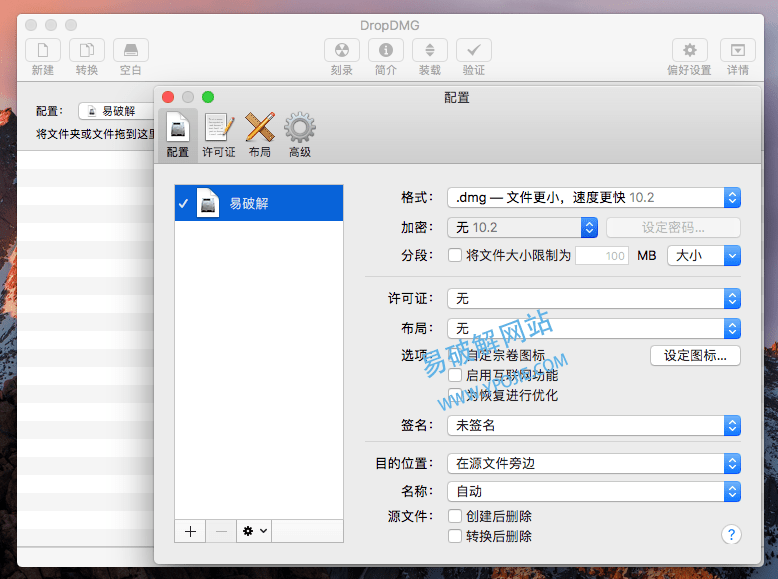The image size is (778, 579).
Task: Click the segment size field showing 100
Action: [x=602, y=256]
